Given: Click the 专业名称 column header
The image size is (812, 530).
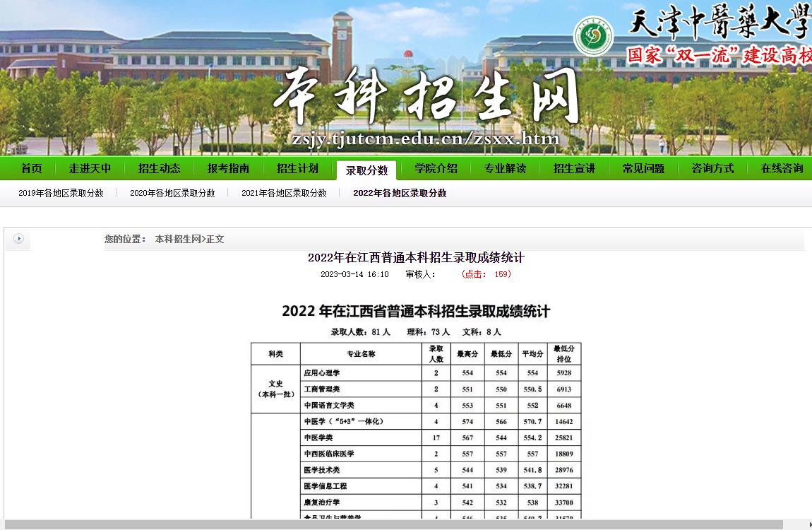Looking at the screenshot, I should click(361, 354).
